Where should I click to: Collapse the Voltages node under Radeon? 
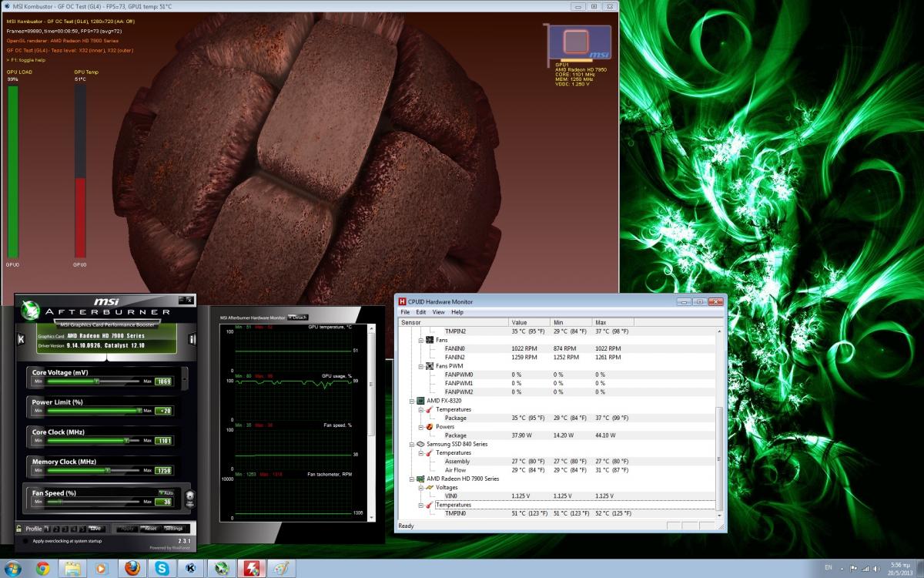click(421, 487)
